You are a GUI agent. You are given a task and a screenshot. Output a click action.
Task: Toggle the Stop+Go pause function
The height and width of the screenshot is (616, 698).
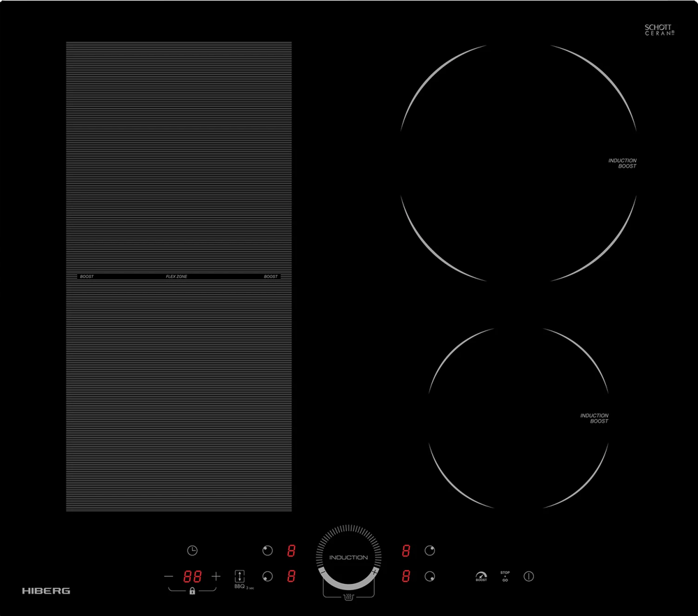[x=505, y=576]
